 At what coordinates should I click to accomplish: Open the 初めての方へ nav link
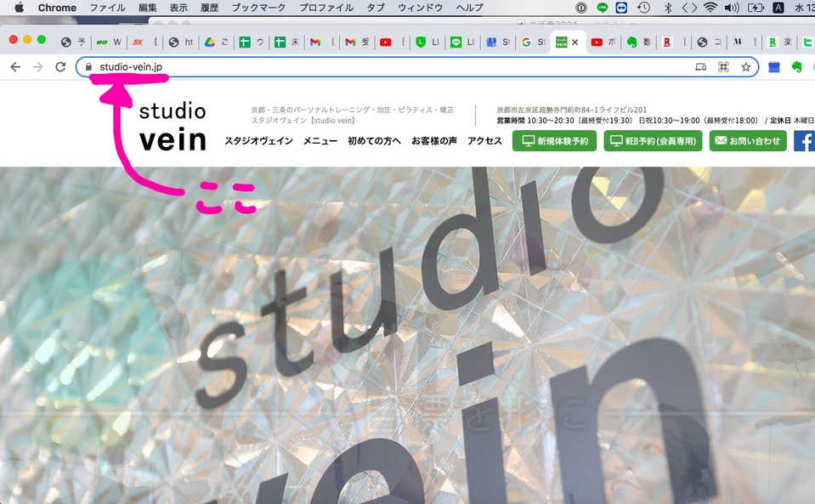(374, 141)
